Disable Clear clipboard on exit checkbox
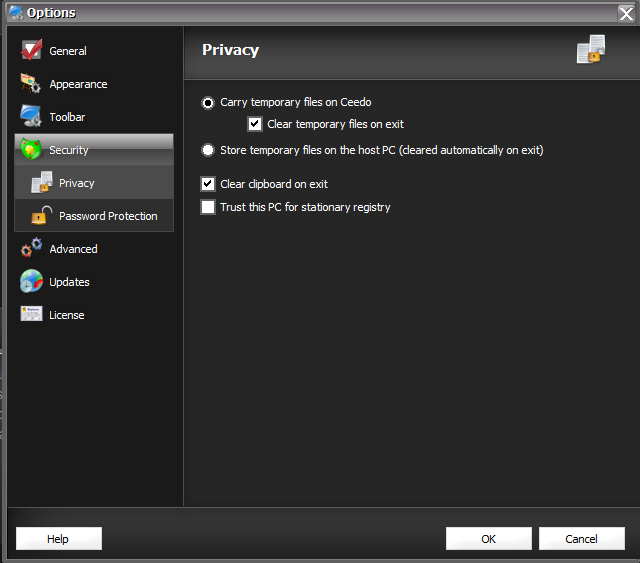 (x=208, y=184)
